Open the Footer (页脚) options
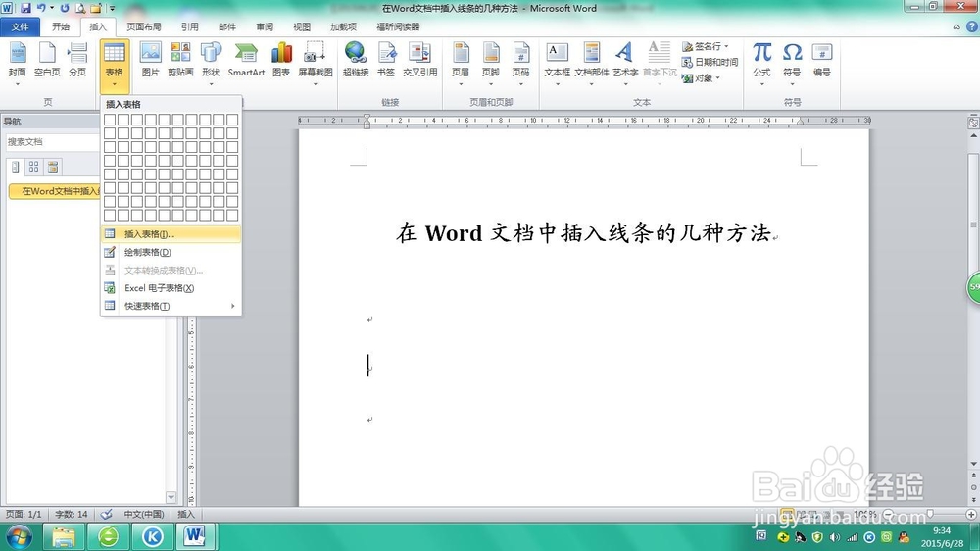Viewport: 980px width, 551px height. [x=491, y=63]
